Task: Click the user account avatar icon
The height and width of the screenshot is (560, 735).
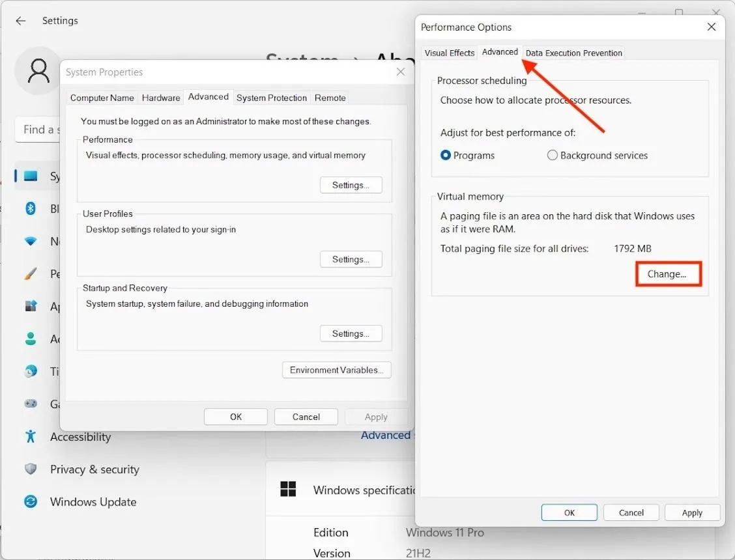Action: point(38,71)
